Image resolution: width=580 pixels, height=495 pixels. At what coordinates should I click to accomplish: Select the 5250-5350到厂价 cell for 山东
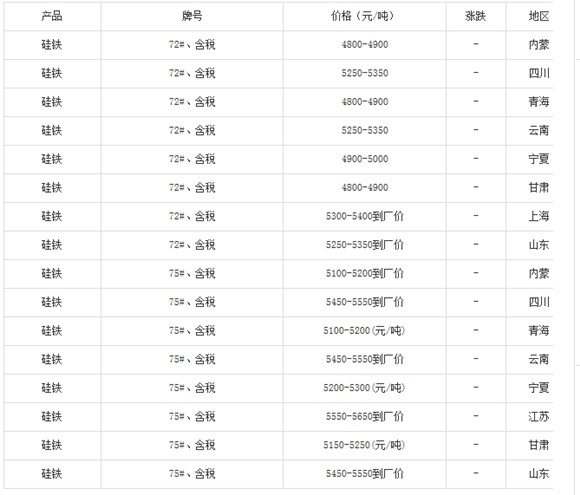pos(364,245)
